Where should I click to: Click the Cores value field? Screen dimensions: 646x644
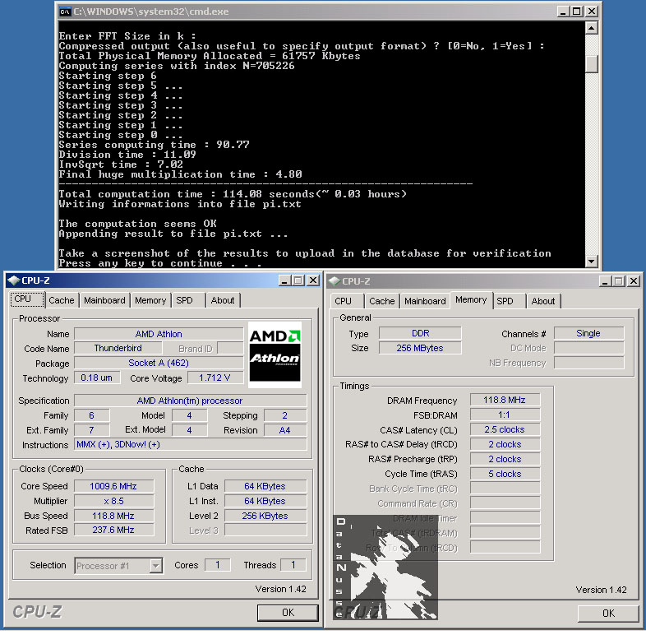click(x=218, y=565)
